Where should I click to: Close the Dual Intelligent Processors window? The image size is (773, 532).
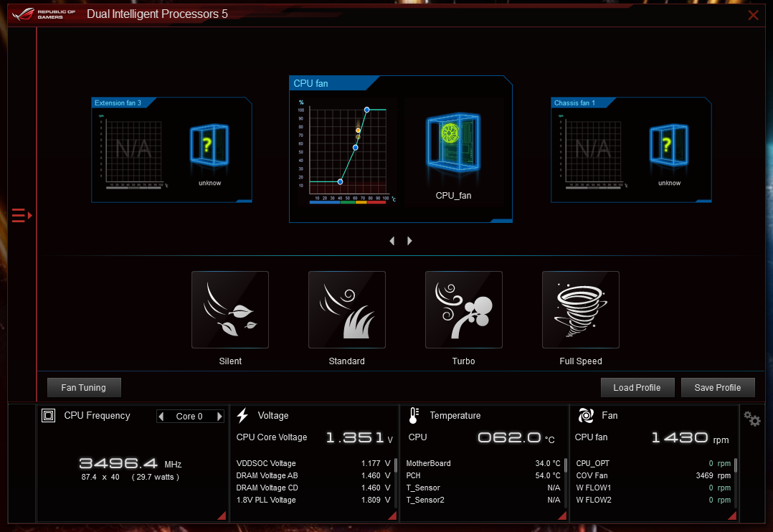point(753,15)
